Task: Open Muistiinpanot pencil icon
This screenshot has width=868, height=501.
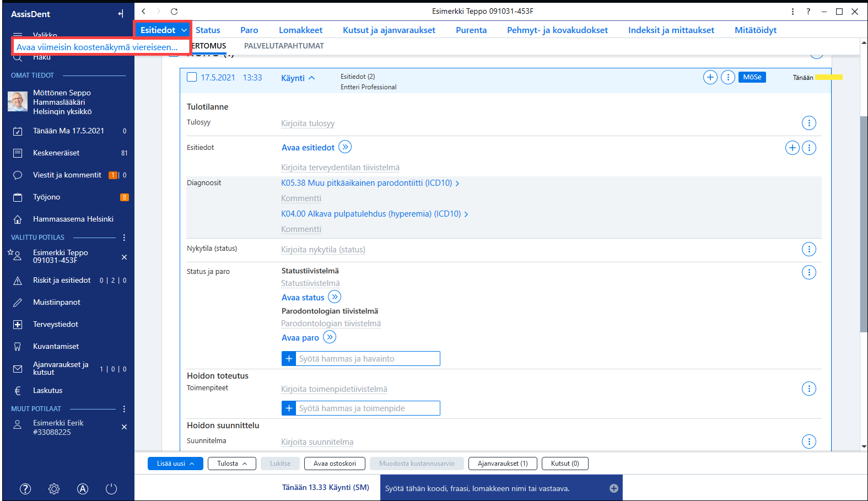Action: pos(18,303)
